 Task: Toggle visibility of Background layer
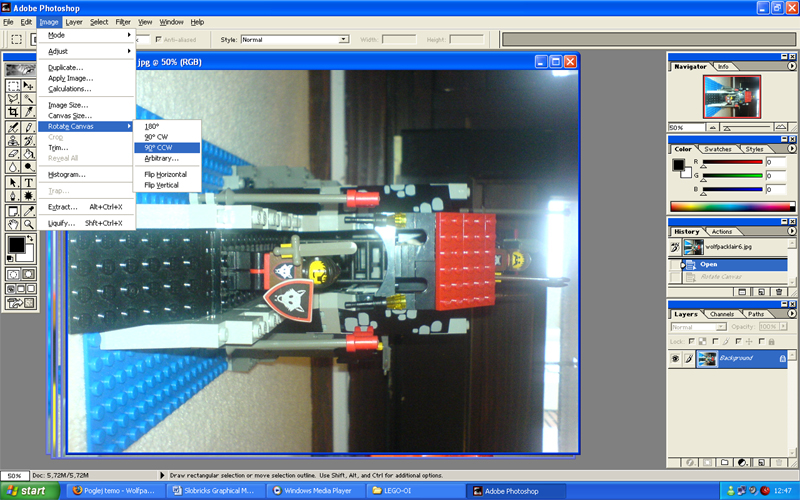[675, 359]
